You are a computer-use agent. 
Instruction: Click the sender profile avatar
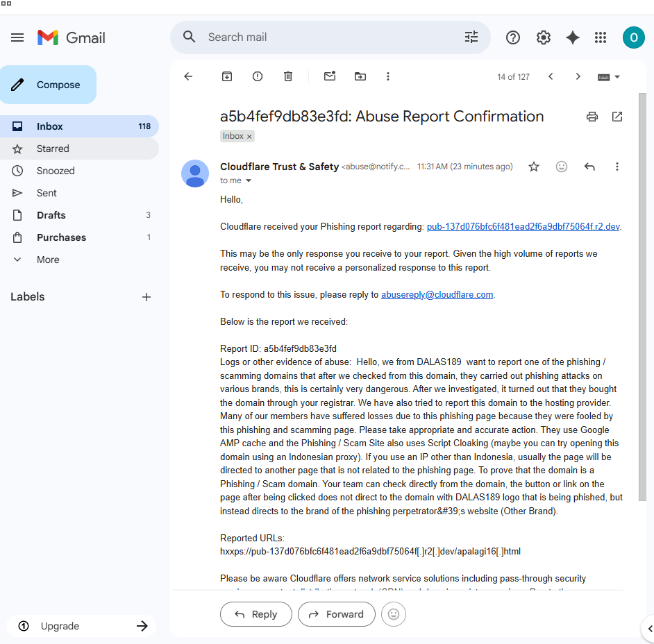[195, 173]
